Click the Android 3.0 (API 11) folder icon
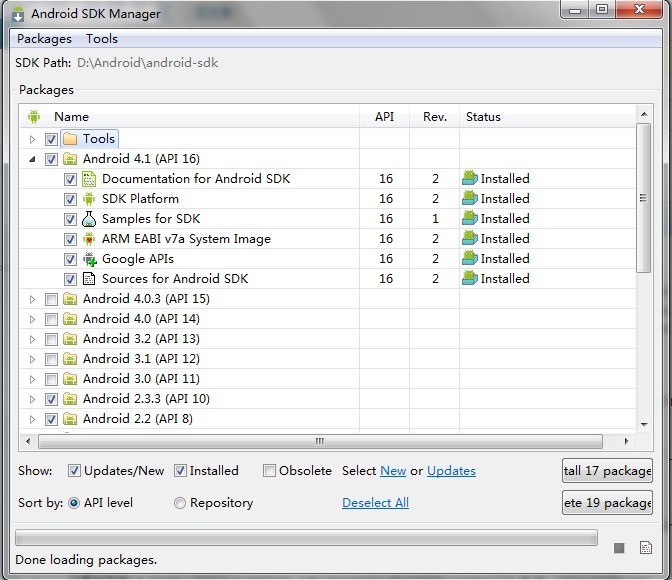This screenshot has width=672, height=580. click(x=70, y=379)
